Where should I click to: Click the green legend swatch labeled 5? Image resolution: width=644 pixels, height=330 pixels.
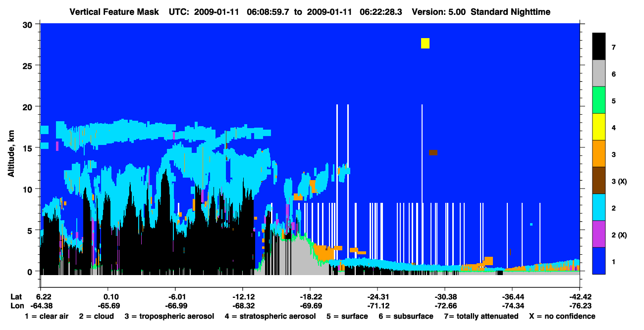(599, 100)
